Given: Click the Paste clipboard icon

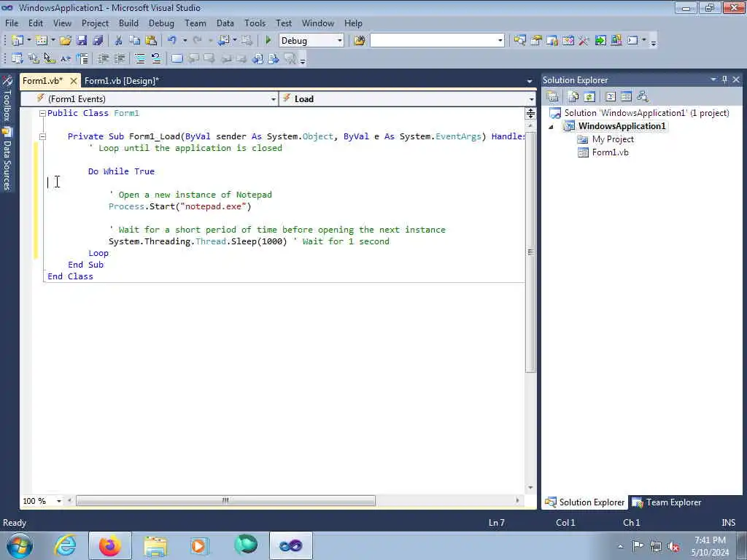Looking at the screenshot, I should (151, 41).
